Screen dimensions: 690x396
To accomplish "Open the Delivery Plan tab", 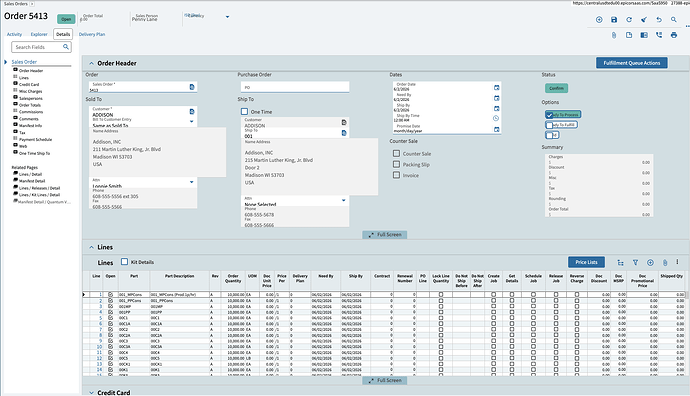I will pos(92,34).
